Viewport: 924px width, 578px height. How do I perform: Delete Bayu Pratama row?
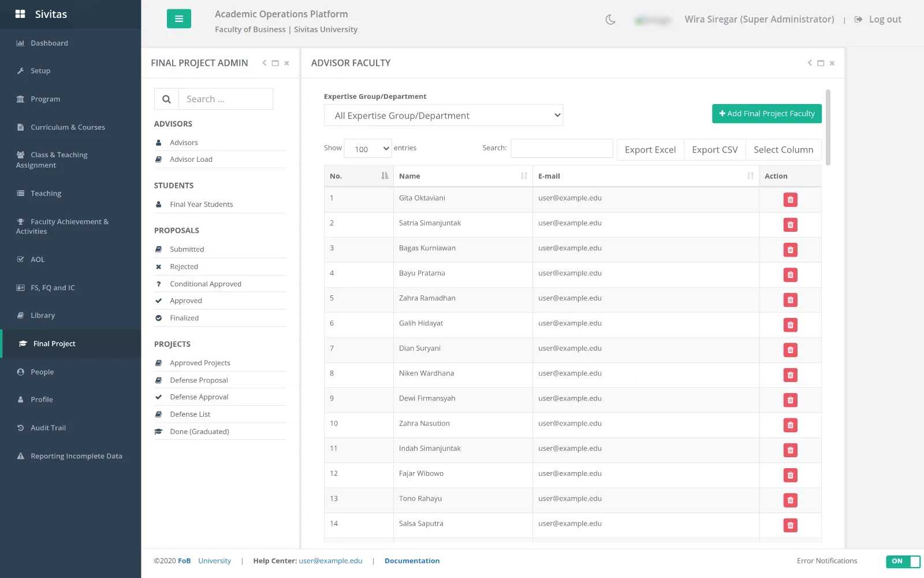pyautogui.click(x=790, y=275)
